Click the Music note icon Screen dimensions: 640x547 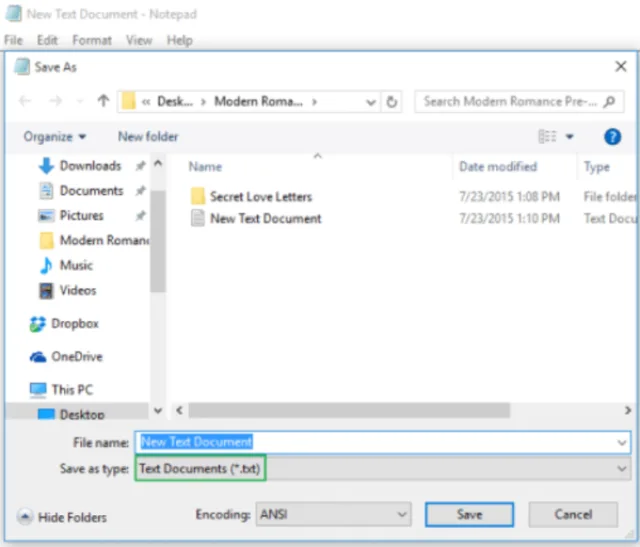click(x=46, y=265)
